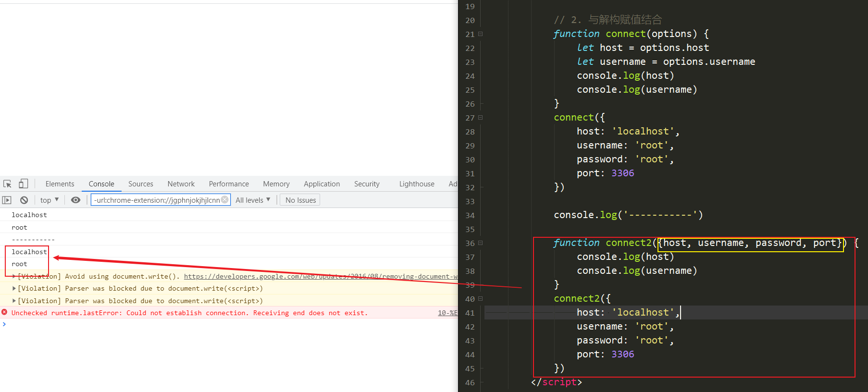Screen dimensions: 868x392
Task: Click the 'connect2({' call on line 40
Action: pyautogui.click(x=582, y=298)
